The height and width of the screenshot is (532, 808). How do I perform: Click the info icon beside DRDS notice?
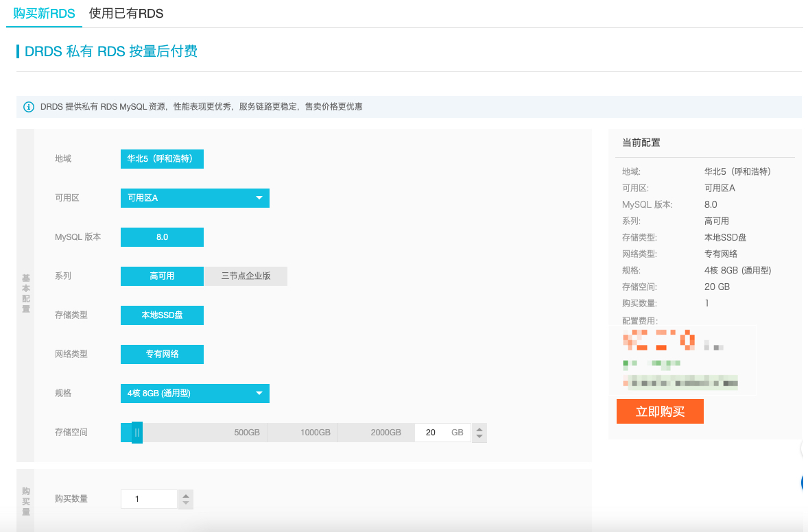[x=29, y=107]
